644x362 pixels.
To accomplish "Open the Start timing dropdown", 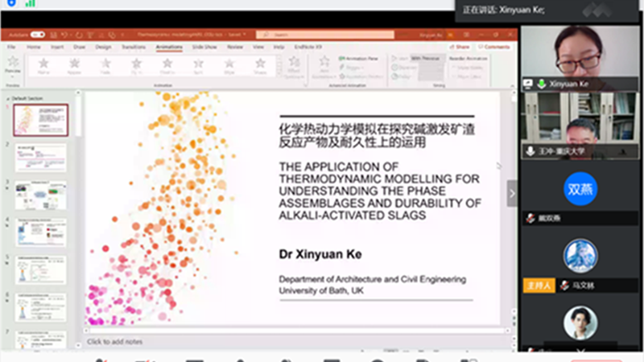I will (x=427, y=59).
